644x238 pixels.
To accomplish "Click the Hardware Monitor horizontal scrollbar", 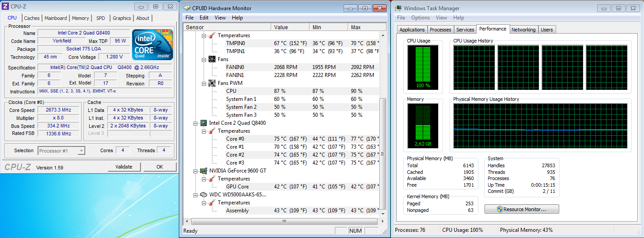I will click(x=284, y=221).
